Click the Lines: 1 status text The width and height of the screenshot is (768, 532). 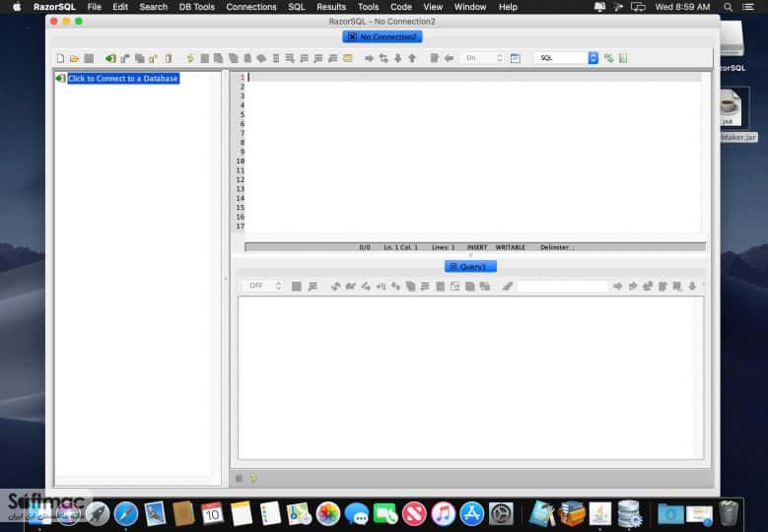coord(444,247)
